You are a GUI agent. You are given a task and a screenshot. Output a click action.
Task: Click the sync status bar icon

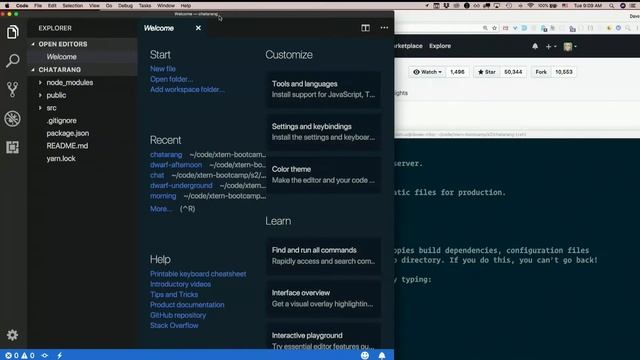(x=45, y=356)
